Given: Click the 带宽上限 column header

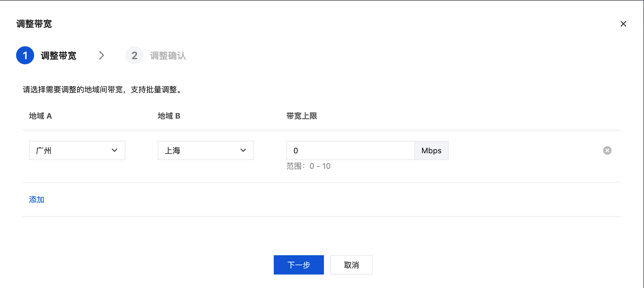Looking at the screenshot, I should 301,116.
